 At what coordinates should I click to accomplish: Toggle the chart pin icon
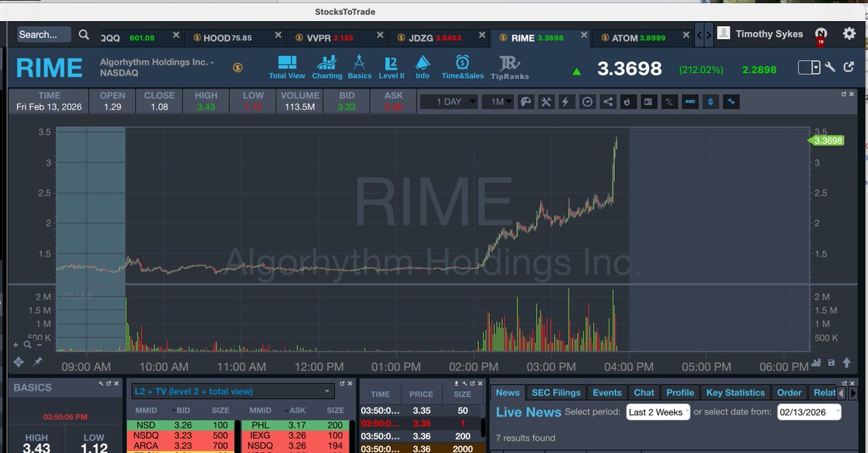point(37,361)
